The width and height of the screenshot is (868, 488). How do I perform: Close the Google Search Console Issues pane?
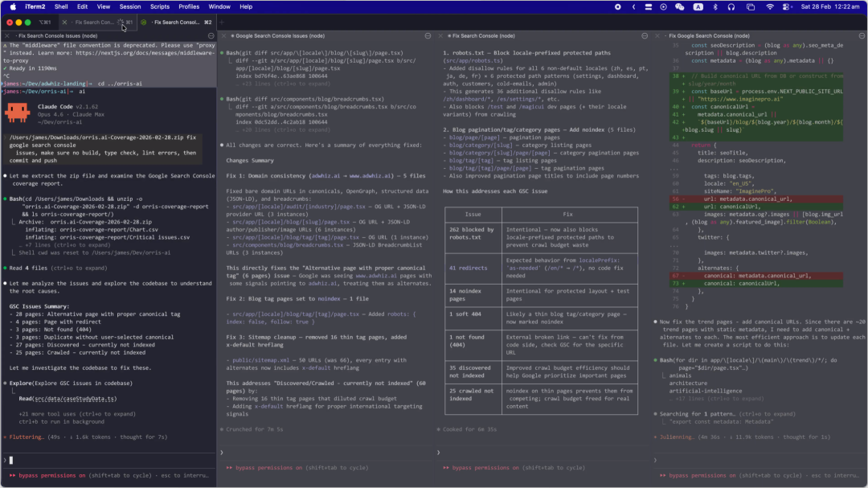pos(223,36)
